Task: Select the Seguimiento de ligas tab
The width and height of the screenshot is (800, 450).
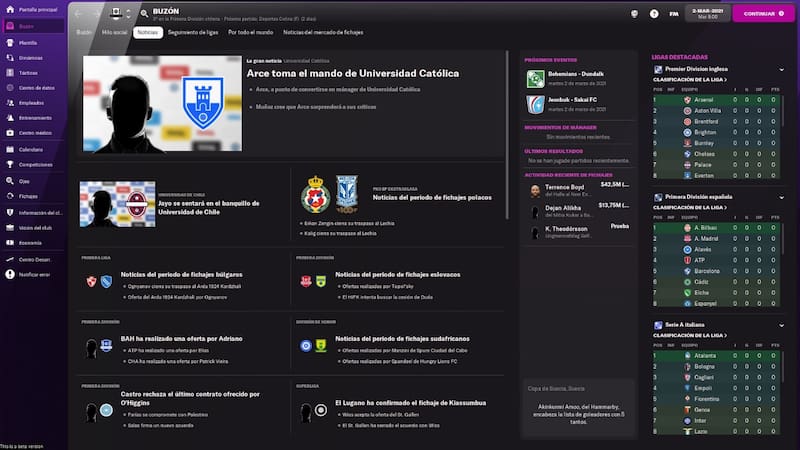Action: 192,33
